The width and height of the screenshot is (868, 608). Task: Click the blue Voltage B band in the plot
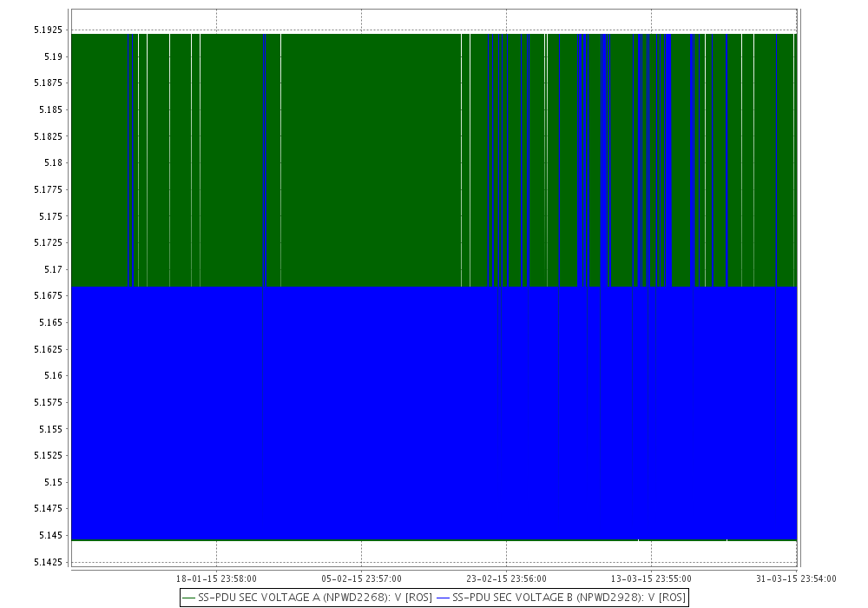click(x=434, y=413)
